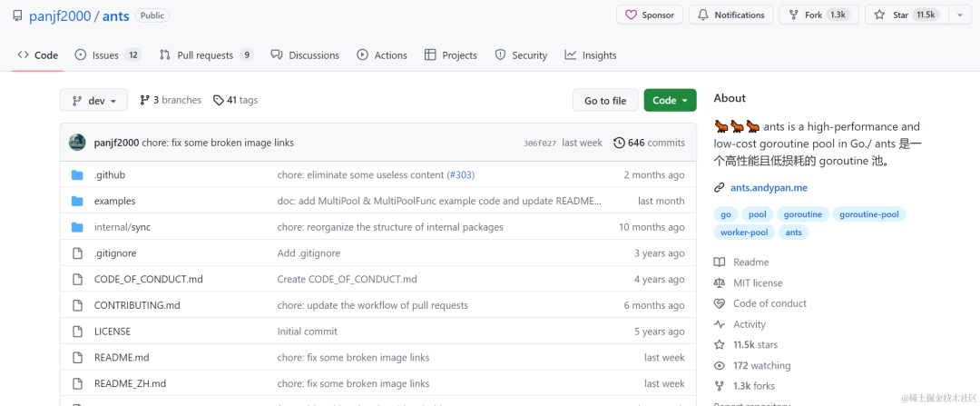This screenshot has height=406, width=980.
Task: Open commit 'Create CODE_OF_CONDUCT.md' message
Action: (347, 280)
